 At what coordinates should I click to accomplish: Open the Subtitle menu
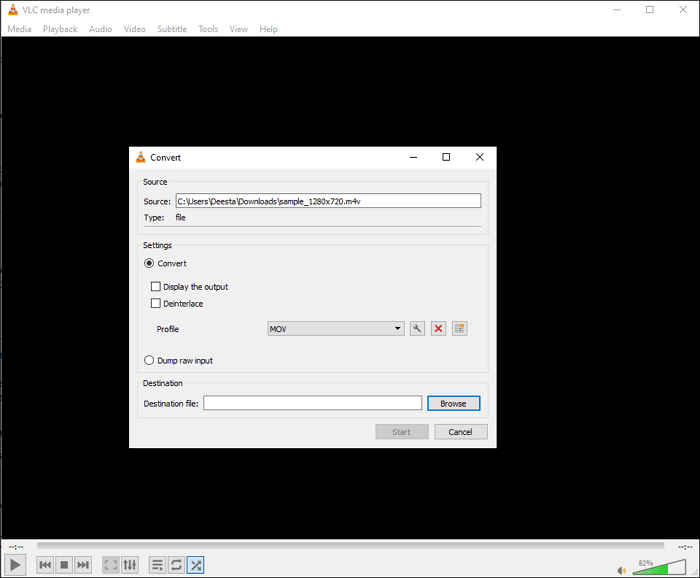(172, 29)
